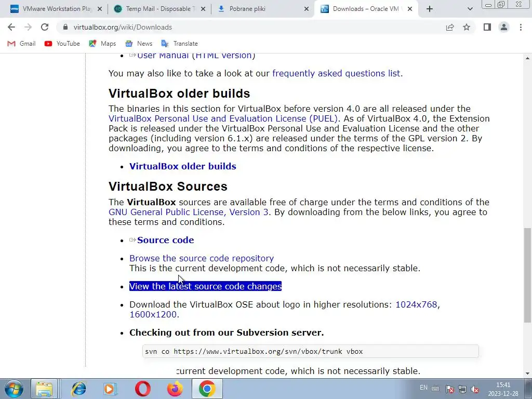
Task: Click the svn co command code box
Action: click(311, 351)
